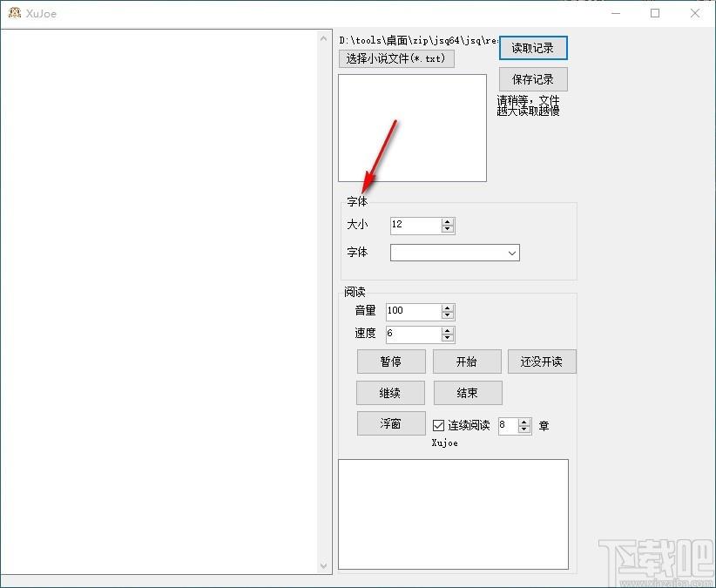This screenshot has width=716, height=588.
Task: Increase font 大小 with up arrow
Action: coord(448,222)
